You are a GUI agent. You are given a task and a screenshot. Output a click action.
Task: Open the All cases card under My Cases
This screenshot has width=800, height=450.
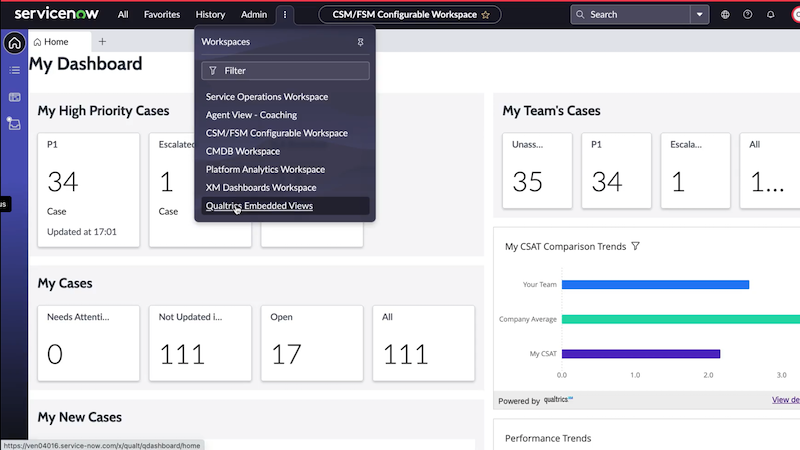click(x=423, y=343)
